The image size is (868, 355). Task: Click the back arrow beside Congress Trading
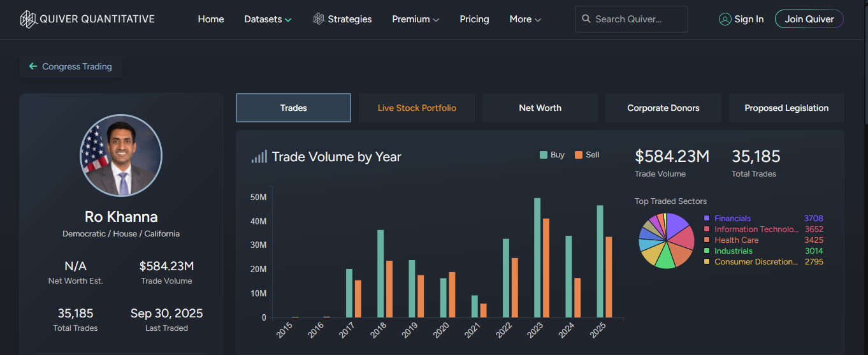(x=33, y=66)
